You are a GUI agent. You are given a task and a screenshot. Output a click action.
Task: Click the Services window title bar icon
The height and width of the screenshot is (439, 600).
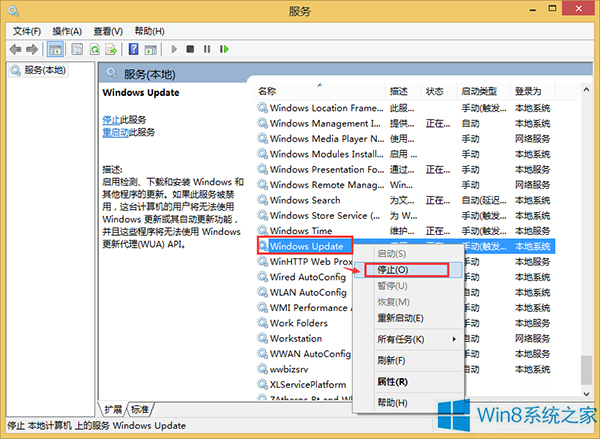(13, 11)
